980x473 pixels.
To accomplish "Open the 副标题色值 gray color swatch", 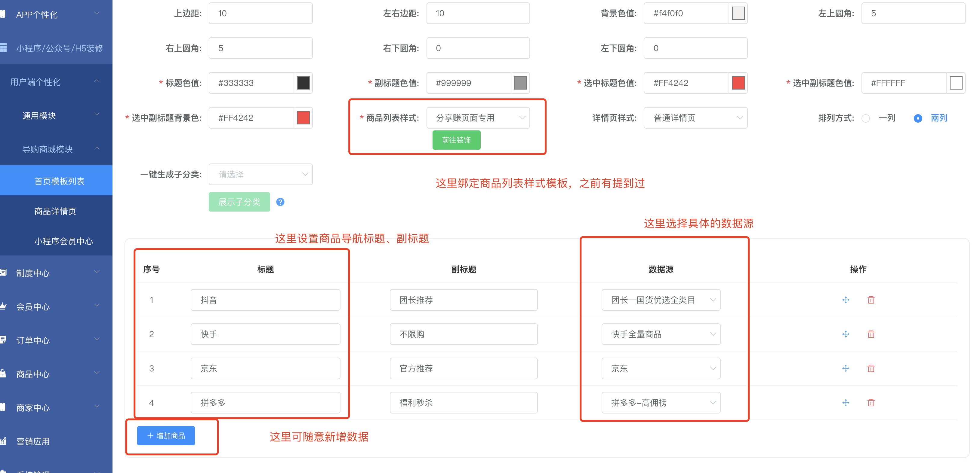I will pyautogui.click(x=520, y=83).
